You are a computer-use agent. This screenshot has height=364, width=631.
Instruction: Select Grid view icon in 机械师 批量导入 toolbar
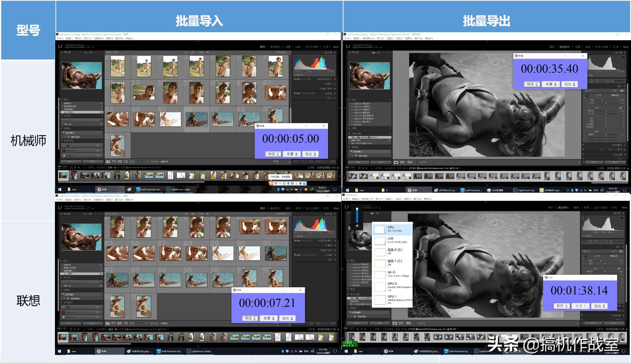pyautogui.click(x=108, y=162)
